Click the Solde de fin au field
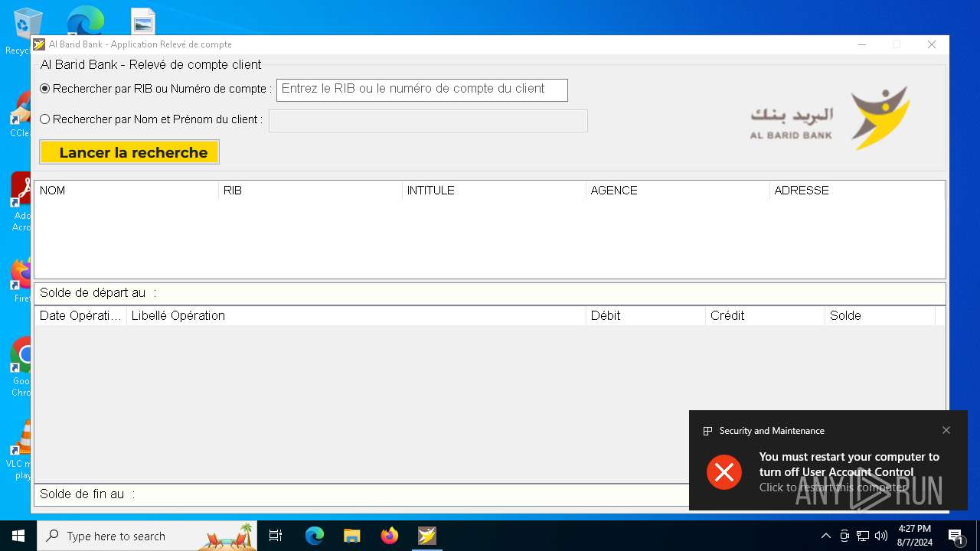The image size is (980, 551). tap(361, 494)
